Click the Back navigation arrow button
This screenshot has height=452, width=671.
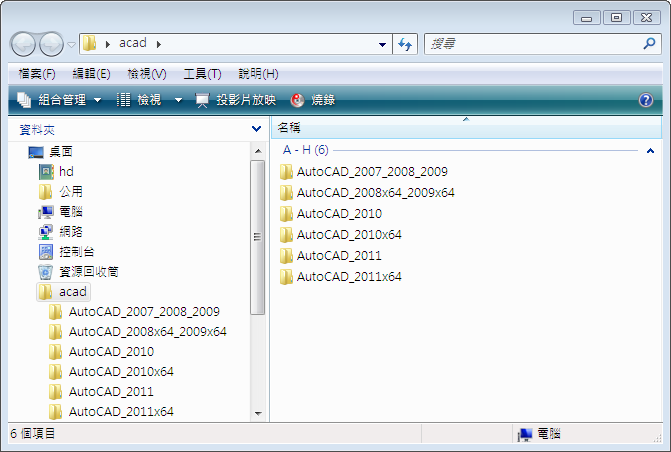click(23, 44)
